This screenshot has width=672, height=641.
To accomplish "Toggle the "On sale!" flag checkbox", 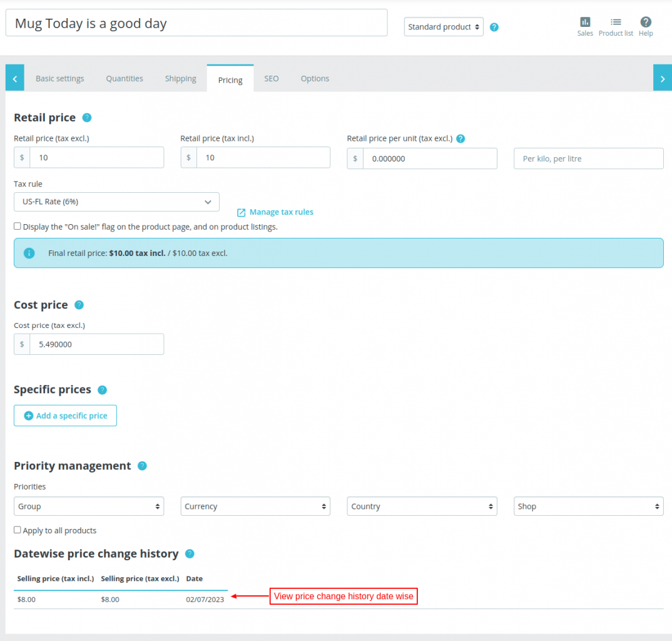I will (17, 226).
